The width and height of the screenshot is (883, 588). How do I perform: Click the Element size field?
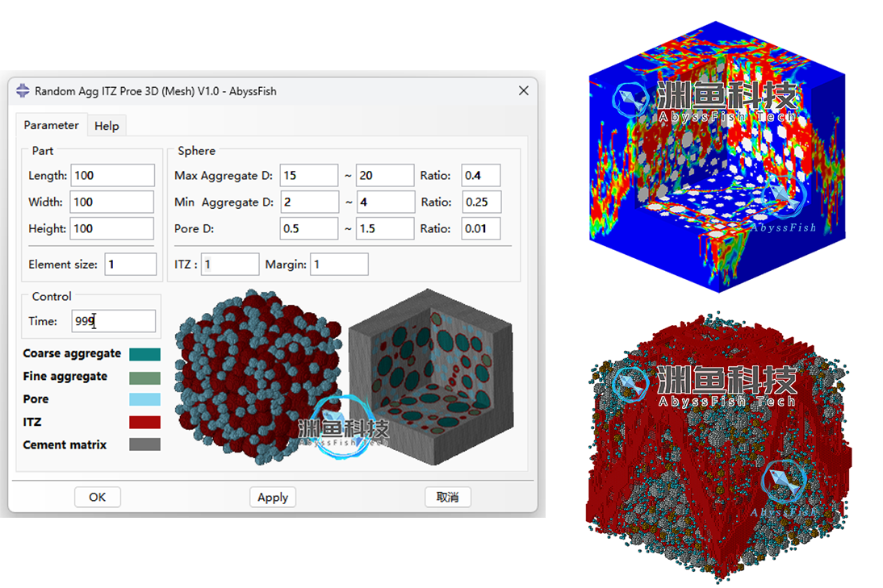coord(131,264)
